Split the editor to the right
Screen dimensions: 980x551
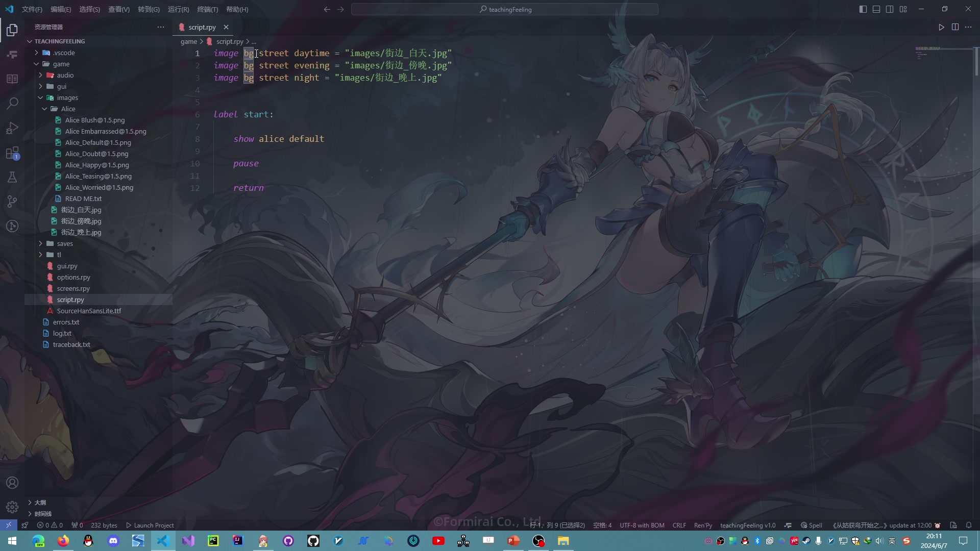tap(955, 27)
